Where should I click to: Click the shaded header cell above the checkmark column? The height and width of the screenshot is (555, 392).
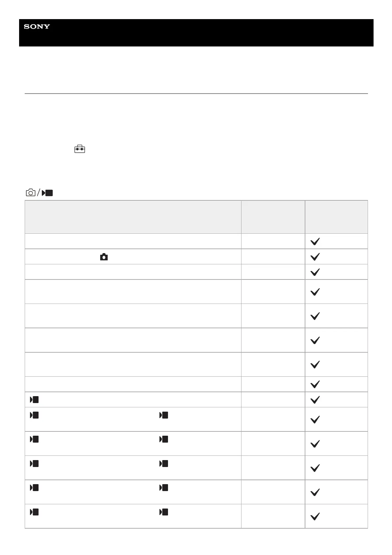click(x=336, y=217)
